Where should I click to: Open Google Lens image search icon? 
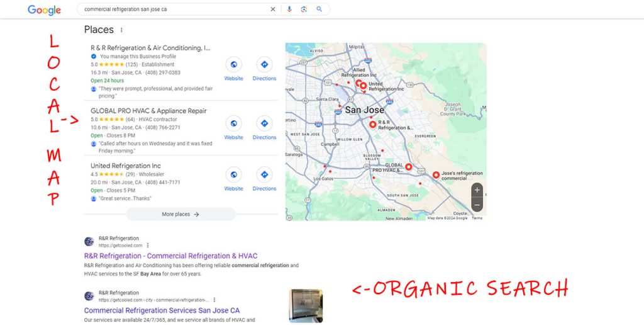tap(304, 9)
